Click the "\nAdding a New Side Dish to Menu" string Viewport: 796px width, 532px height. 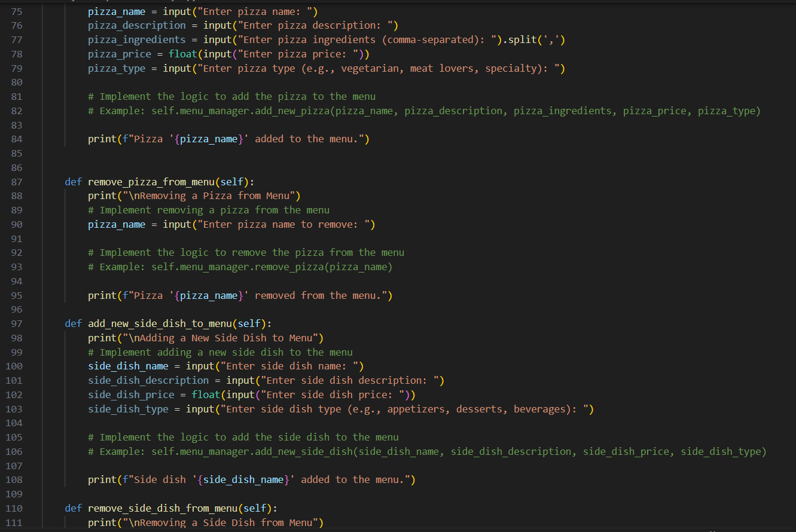(220, 338)
